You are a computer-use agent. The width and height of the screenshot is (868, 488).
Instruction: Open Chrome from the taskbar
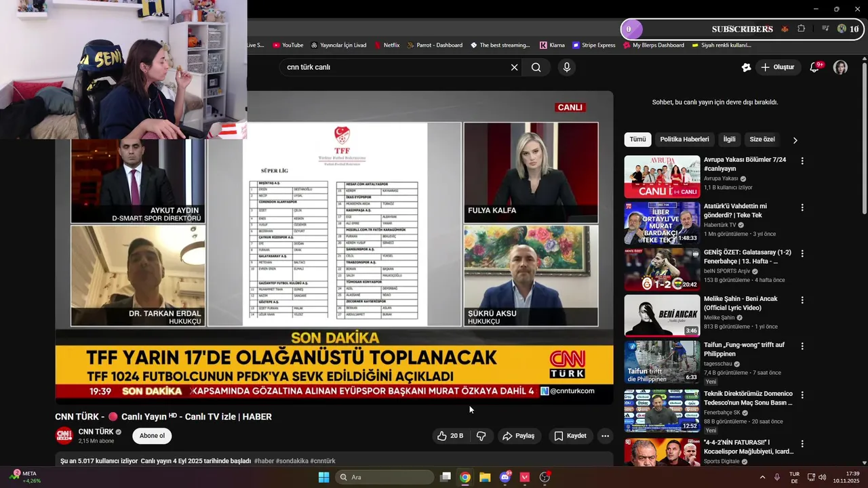pos(465,477)
